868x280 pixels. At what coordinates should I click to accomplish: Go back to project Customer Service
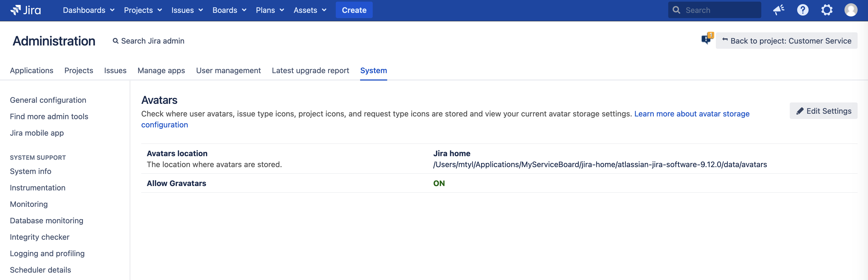[x=786, y=41]
